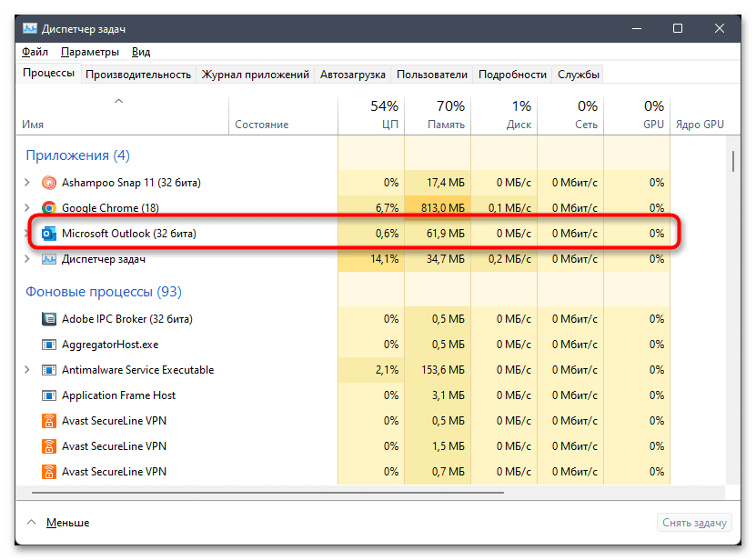The image size is (756, 560).
Task: Click the Меньше details link
Action: click(x=68, y=523)
